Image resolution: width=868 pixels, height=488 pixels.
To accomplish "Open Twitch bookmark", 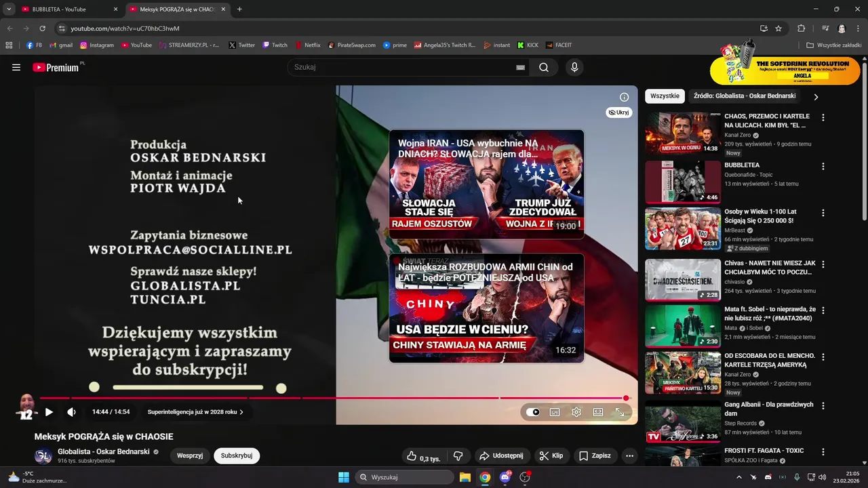I will point(275,45).
